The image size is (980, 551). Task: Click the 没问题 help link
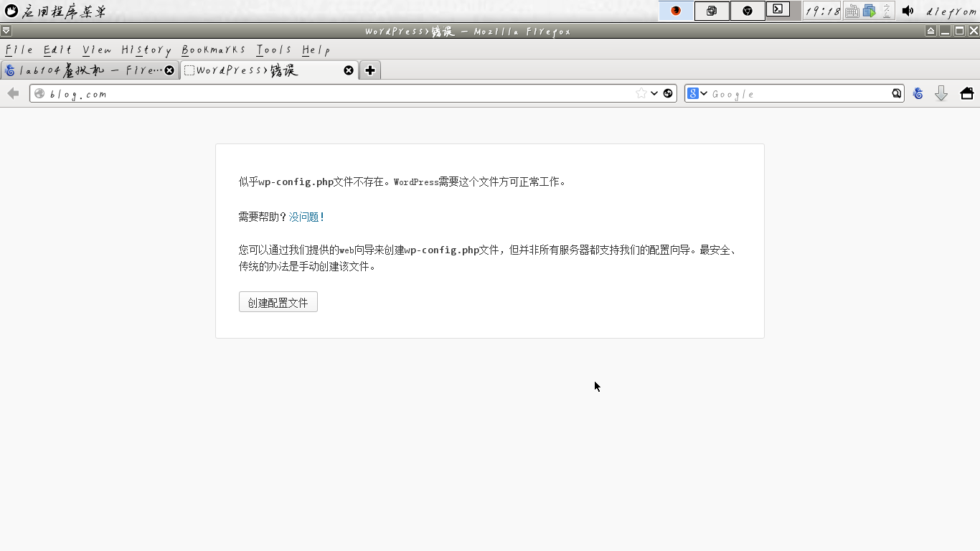307,217
